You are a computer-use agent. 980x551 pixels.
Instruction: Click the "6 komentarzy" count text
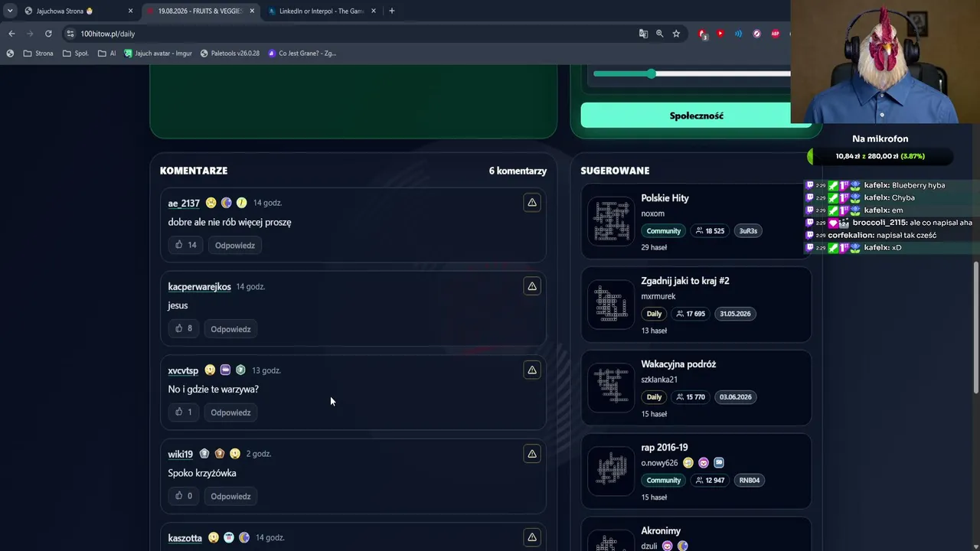point(518,171)
